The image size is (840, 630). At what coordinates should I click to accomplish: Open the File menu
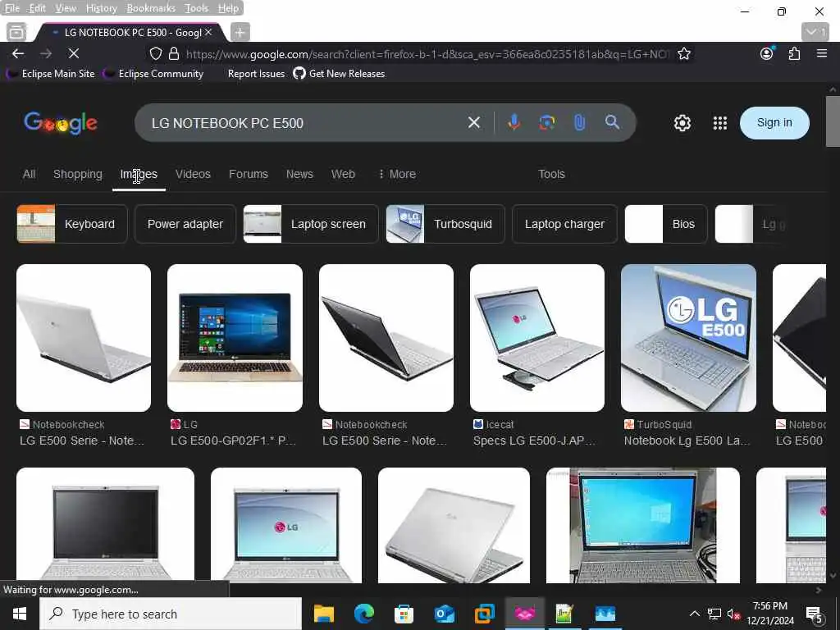(11, 8)
